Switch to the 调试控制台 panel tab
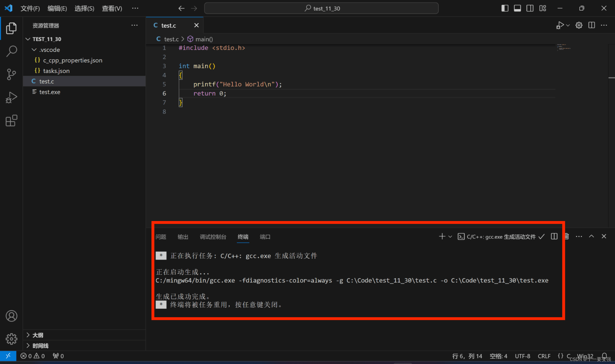Image resolution: width=615 pixels, height=364 pixels. coord(213,237)
